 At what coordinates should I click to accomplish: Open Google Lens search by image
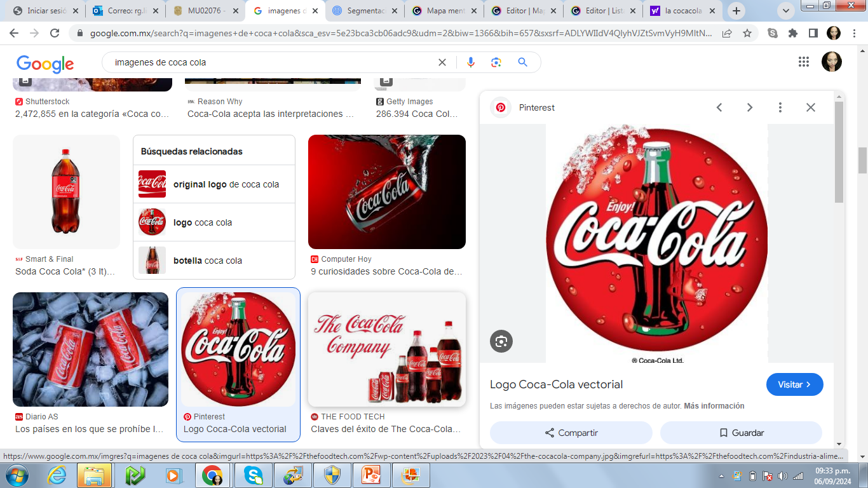(496, 62)
